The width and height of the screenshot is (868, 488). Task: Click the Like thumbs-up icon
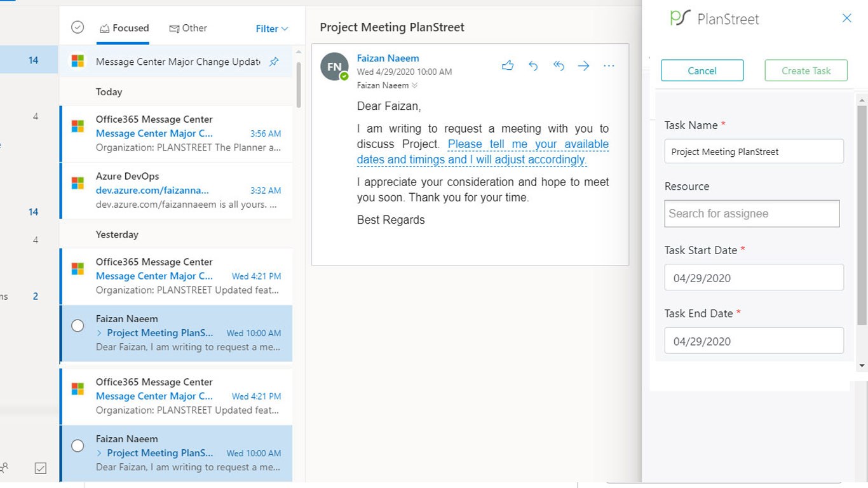507,65
